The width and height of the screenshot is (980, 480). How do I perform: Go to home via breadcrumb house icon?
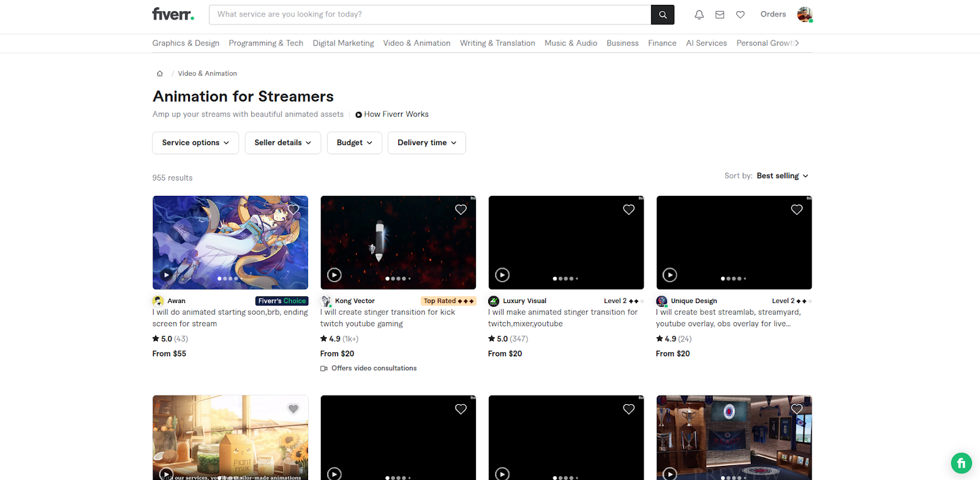click(x=160, y=73)
